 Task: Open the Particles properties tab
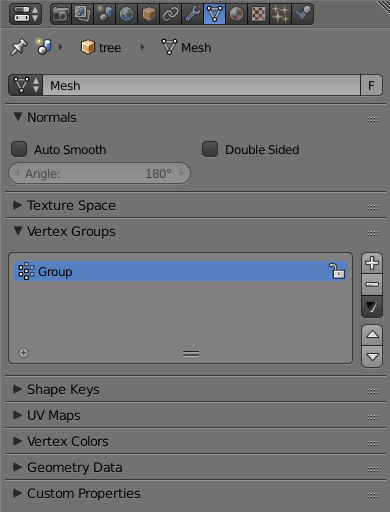[280, 14]
